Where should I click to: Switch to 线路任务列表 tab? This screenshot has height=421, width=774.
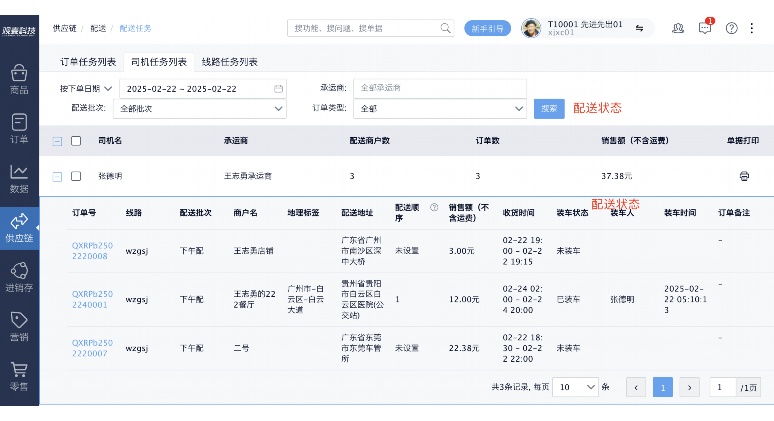230,62
